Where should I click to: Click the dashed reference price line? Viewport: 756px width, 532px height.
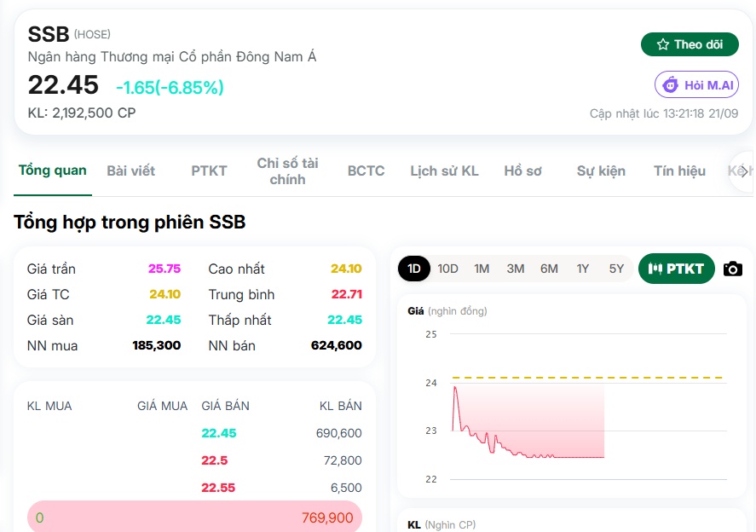(x=588, y=378)
